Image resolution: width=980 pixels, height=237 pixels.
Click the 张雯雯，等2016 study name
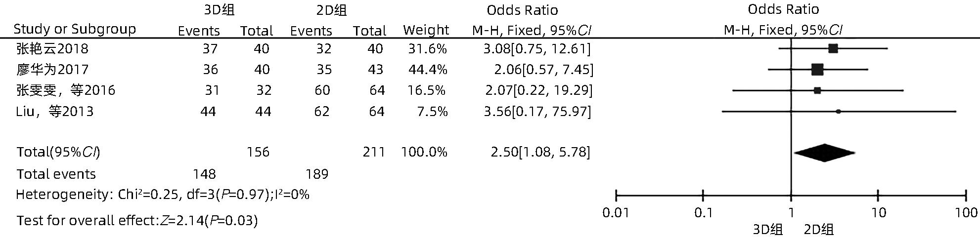pos(66,90)
